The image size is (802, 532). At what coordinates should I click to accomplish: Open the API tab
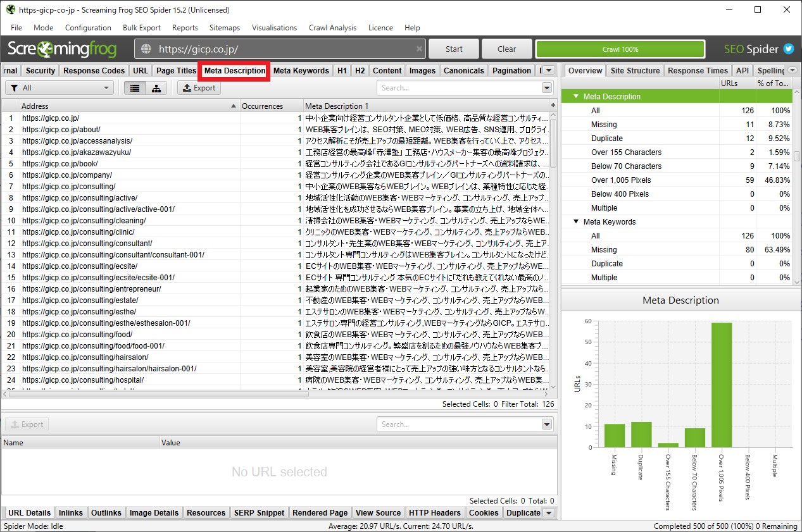(742, 70)
